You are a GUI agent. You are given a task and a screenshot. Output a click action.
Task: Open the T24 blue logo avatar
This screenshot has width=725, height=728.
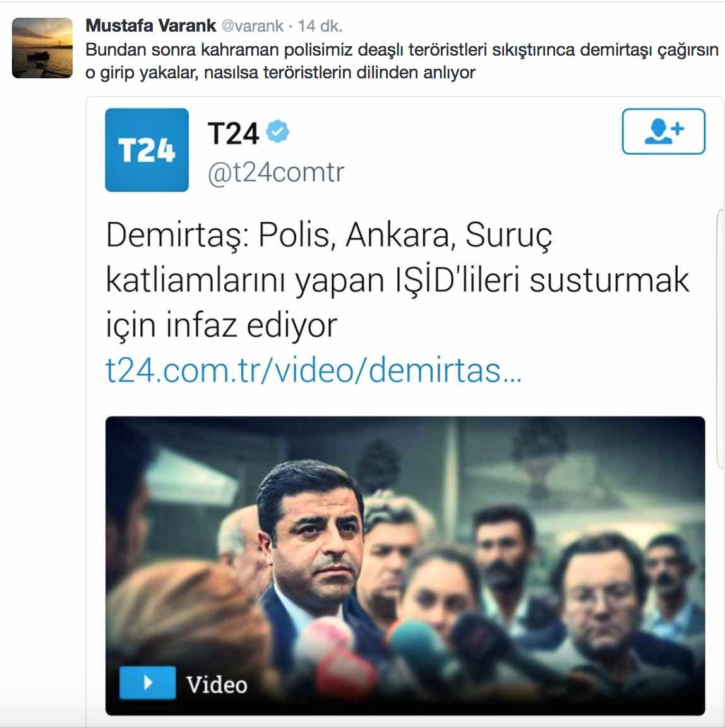click(147, 150)
